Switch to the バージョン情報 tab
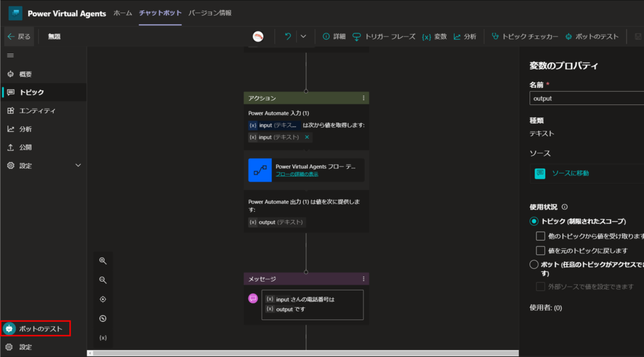The width and height of the screenshot is (644, 357). 210,13
